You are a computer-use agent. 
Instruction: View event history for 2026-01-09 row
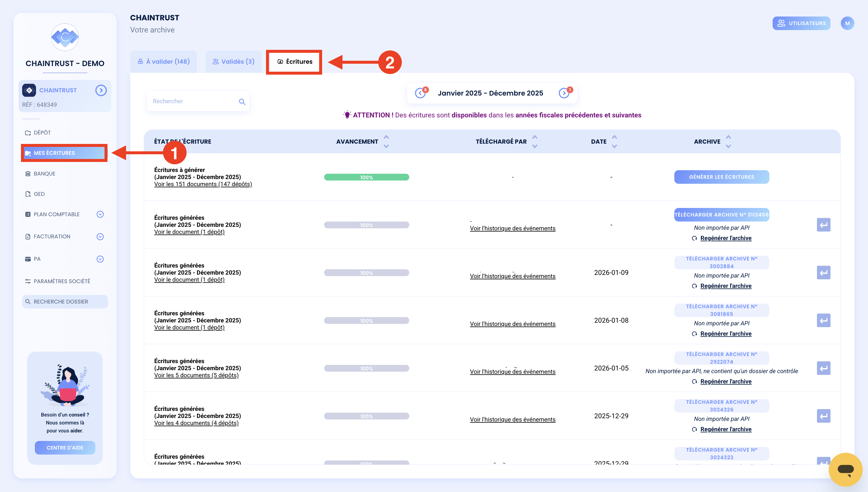pos(513,276)
